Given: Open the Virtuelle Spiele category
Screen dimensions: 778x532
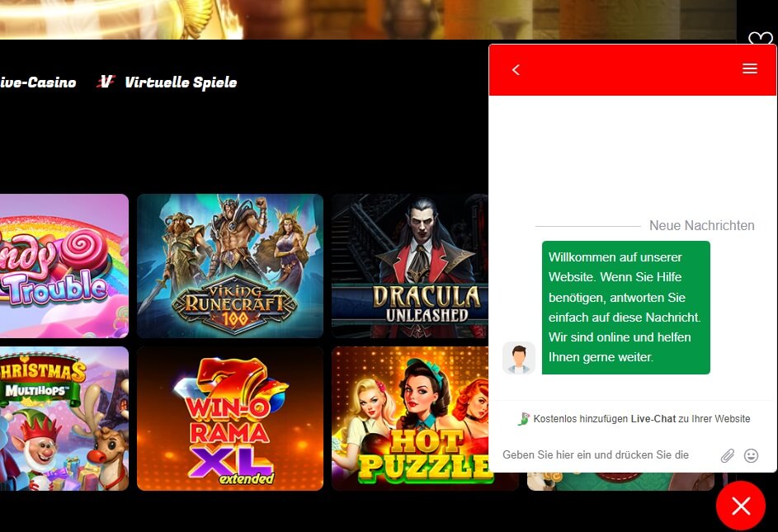Looking at the screenshot, I should (x=181, y=82).
